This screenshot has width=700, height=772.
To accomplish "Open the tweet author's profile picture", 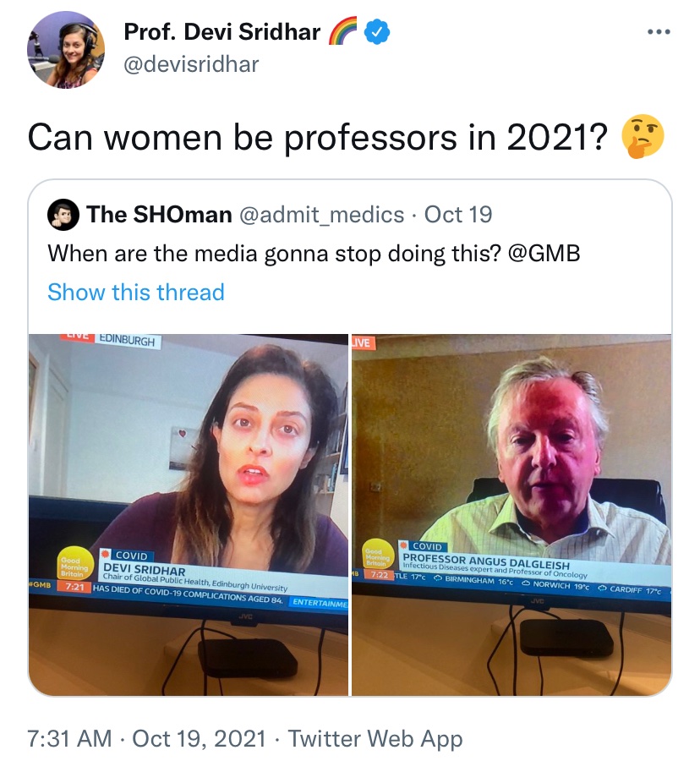I will click(x=65, y=50).
